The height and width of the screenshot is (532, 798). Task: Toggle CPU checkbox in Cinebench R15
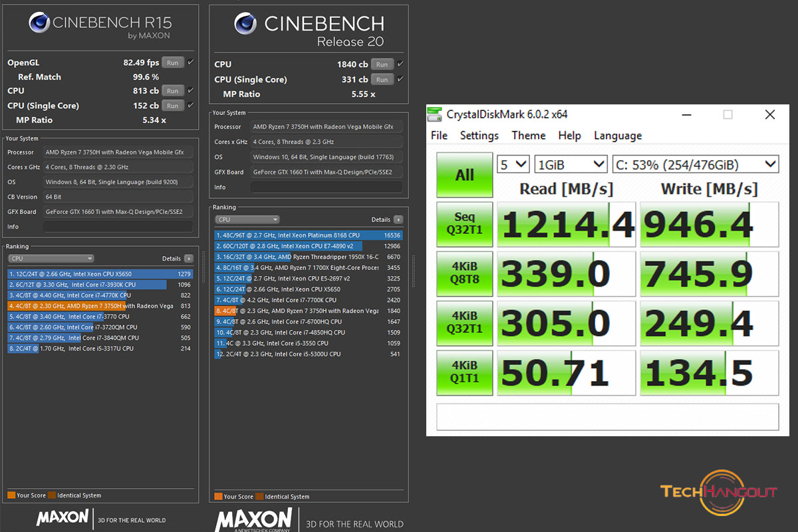[191, 90]
